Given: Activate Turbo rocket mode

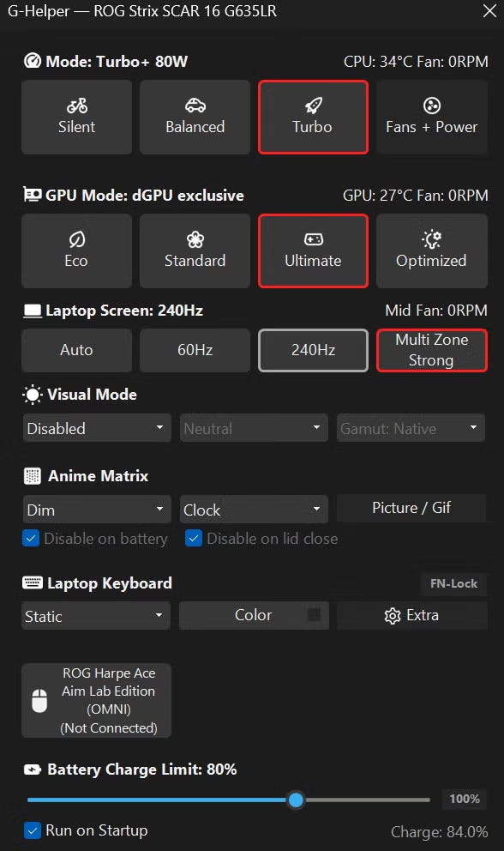Looking at the screenshot, I should click(x=313, y=117).
